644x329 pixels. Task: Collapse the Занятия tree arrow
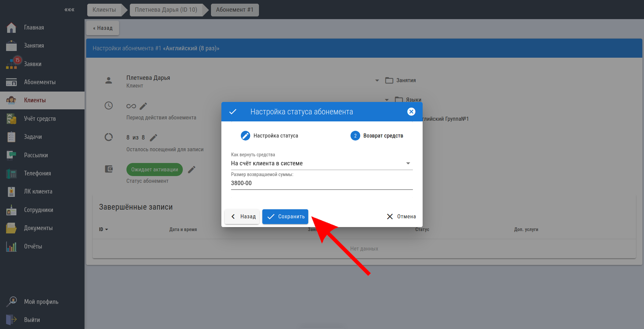[377, 80]
